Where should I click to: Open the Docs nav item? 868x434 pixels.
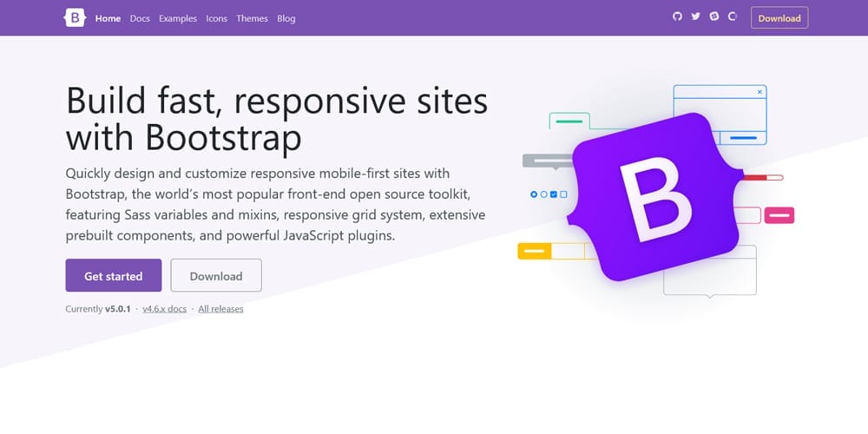tap(140, 18)
